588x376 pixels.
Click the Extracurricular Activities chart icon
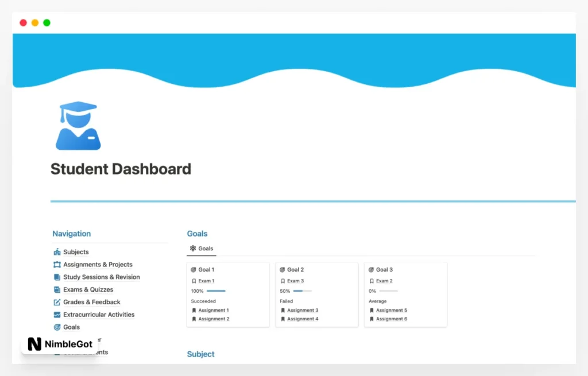click(x=57, y=315)
